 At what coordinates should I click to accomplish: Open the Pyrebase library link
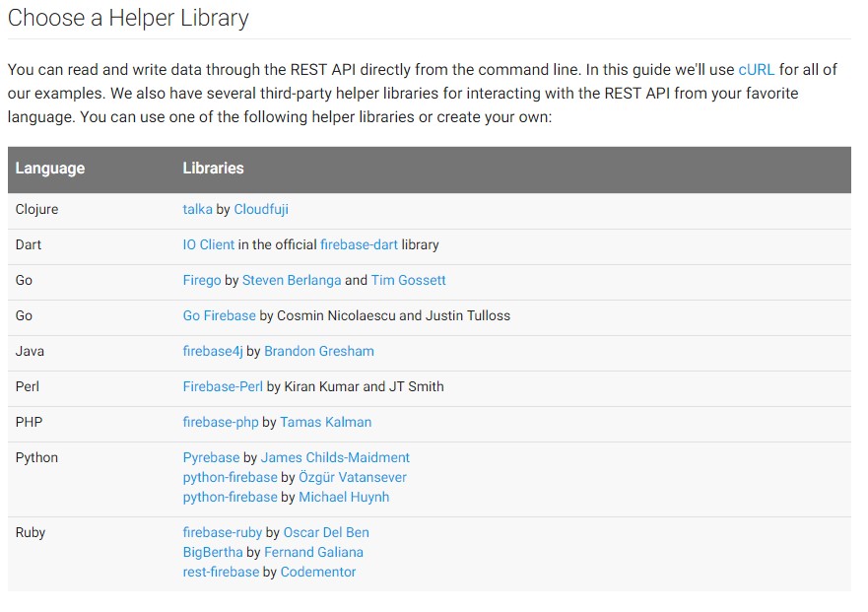click(211, 457)
